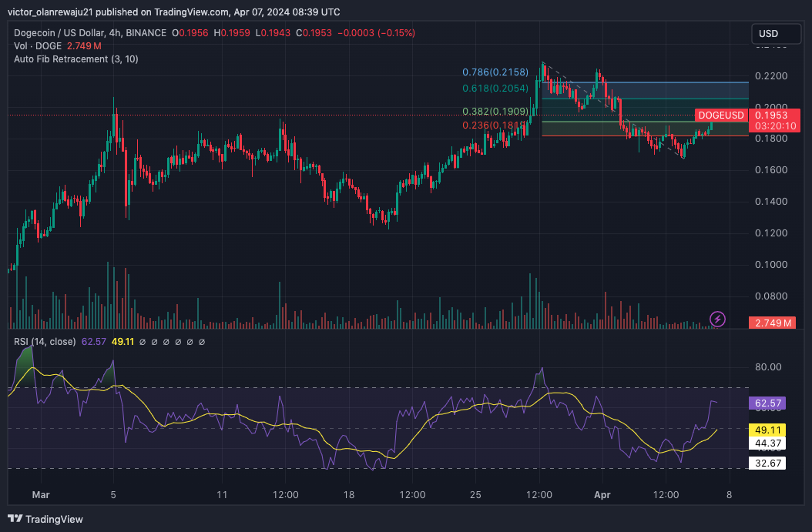Click the closing price C0.1953 in header
The image size is (812, 532).
tap(314, 33)
